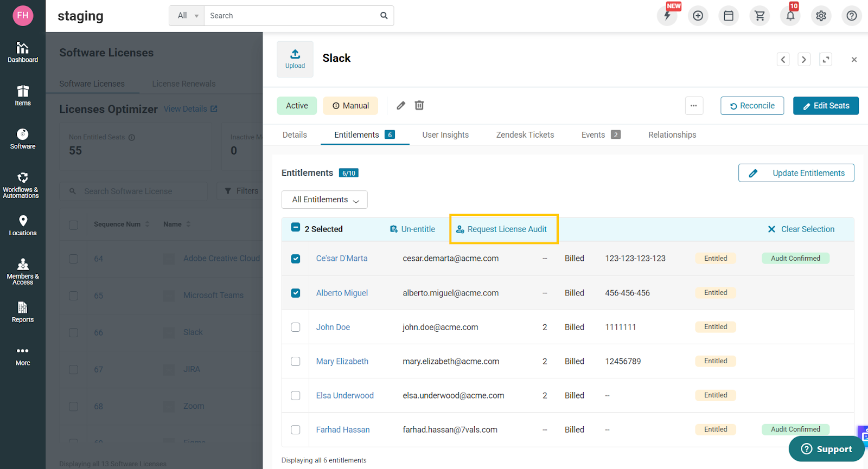Go to Software in the sidebar
The image size is (868, 469).
point(23,139)
